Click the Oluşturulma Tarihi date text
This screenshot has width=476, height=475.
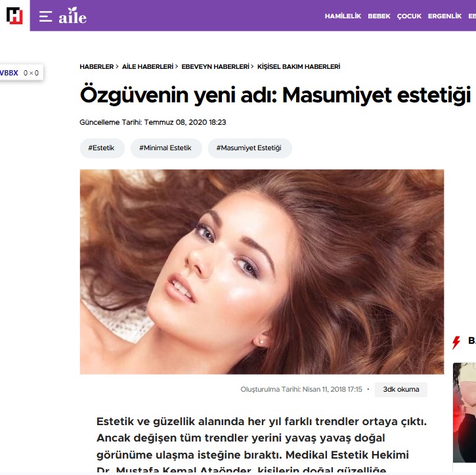(x=301, y=389)
